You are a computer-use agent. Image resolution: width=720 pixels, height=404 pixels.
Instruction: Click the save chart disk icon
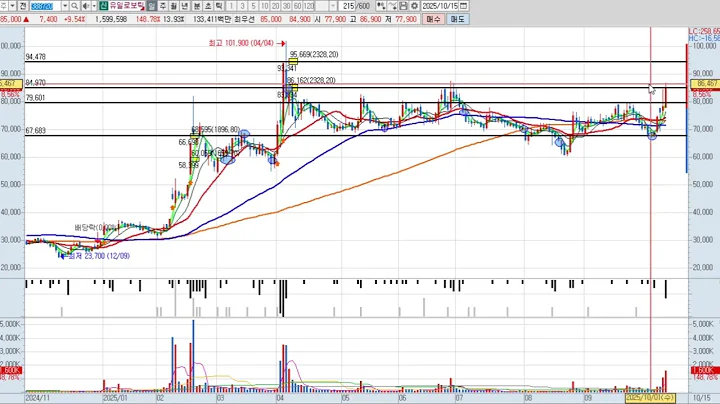click(403, 6)
